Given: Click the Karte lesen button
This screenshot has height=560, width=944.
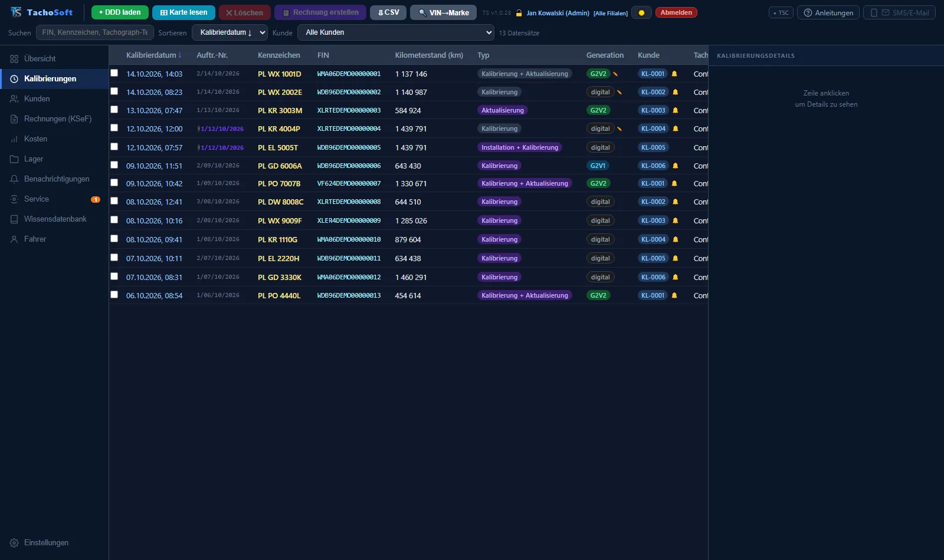Looking at the screenshot, I should click(x=183, y=12).
